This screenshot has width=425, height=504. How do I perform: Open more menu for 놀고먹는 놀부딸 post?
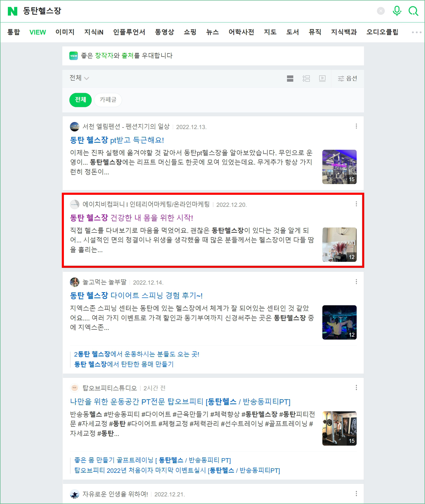[x=356, y=282]
